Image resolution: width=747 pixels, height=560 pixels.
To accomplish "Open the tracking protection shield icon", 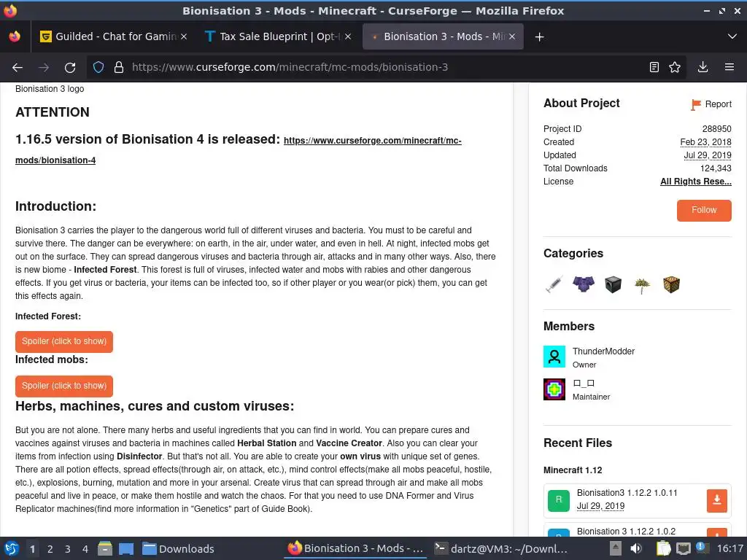I will (98, 67).
